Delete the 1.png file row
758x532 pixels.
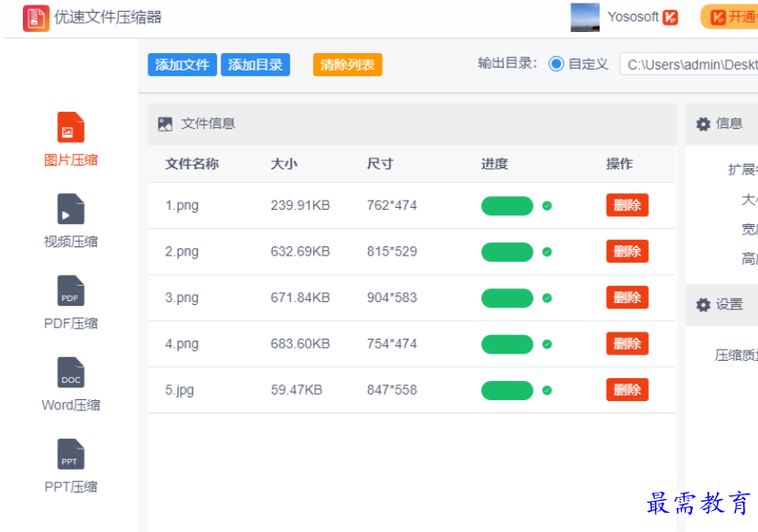pyautogui.click(x=627, y=205)
